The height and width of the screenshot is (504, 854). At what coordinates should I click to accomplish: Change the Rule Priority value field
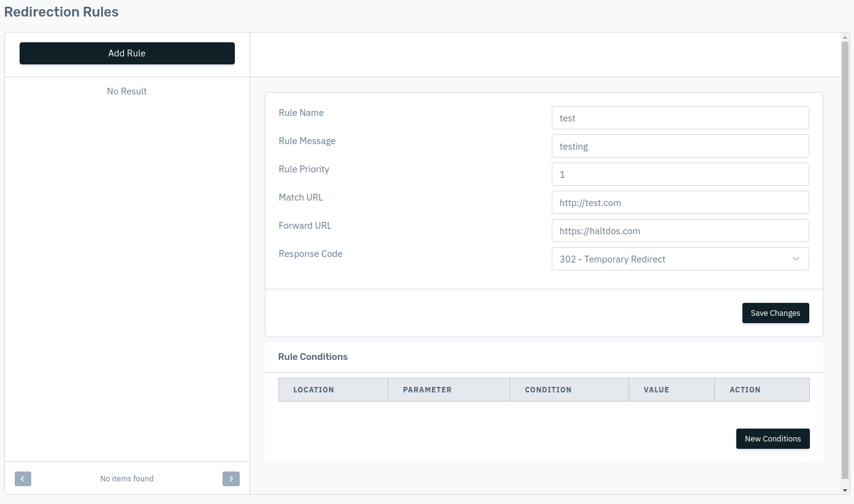point(681,174)
